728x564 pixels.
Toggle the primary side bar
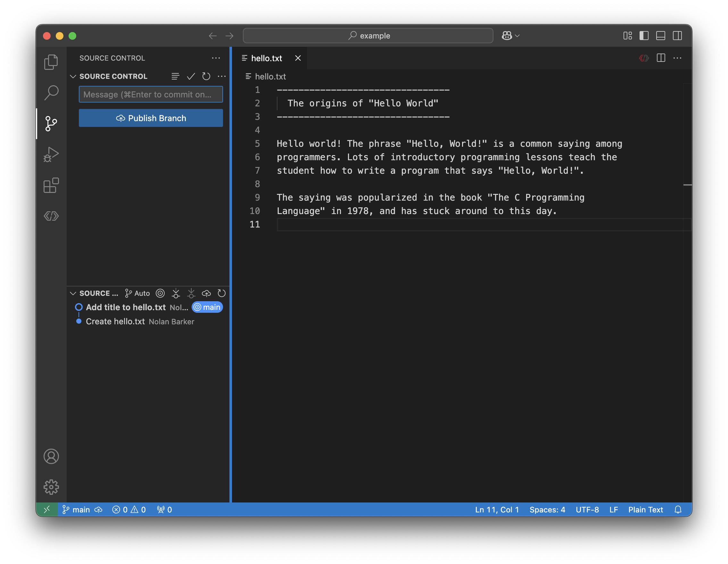tap(644, 36)
